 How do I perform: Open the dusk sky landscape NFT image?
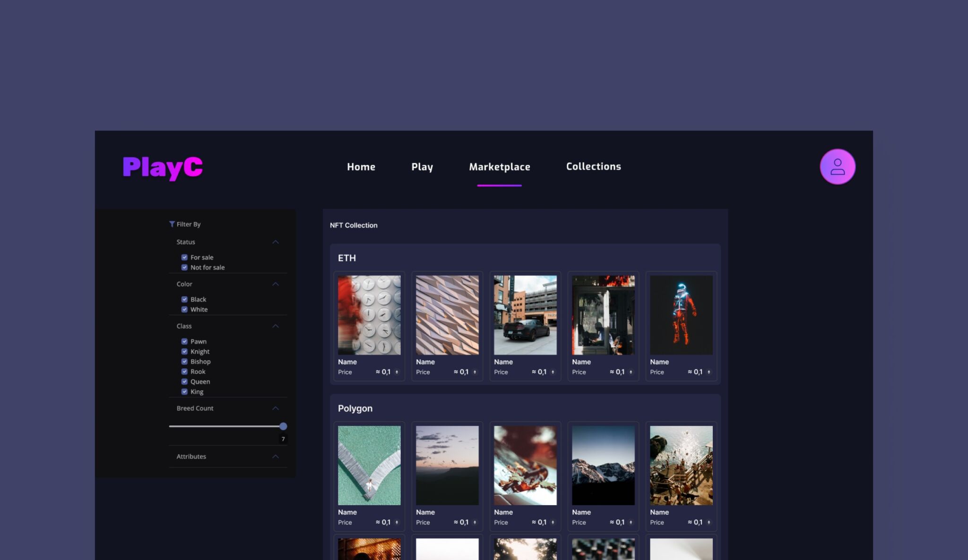point(447,465)
